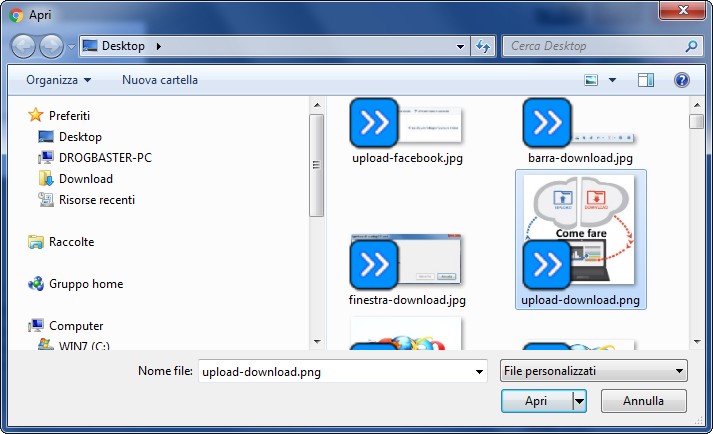
Task: Select Computer in navigation pane
Action: (76, 326)
